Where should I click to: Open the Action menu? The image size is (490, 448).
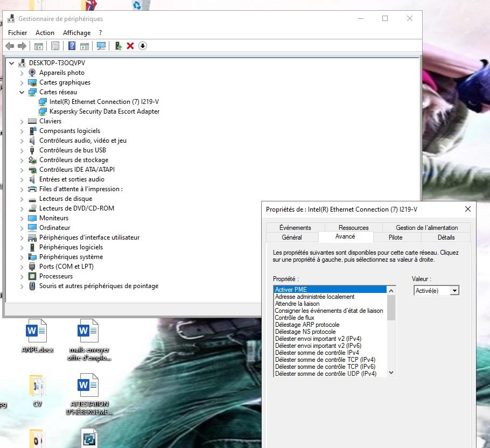[45, 33]
